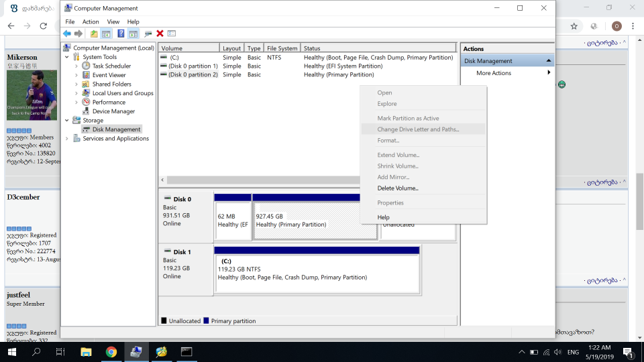Click the red X delete toolbar icon
The image size is (644, 362).
(160, 34)
